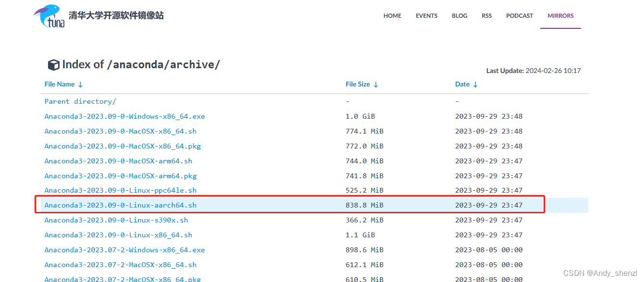Viewport: 644px width, 282px height.
Task: Download Anaconda3-2023.09-0-Windows-x86_64.exe
Action: point(125,116)
